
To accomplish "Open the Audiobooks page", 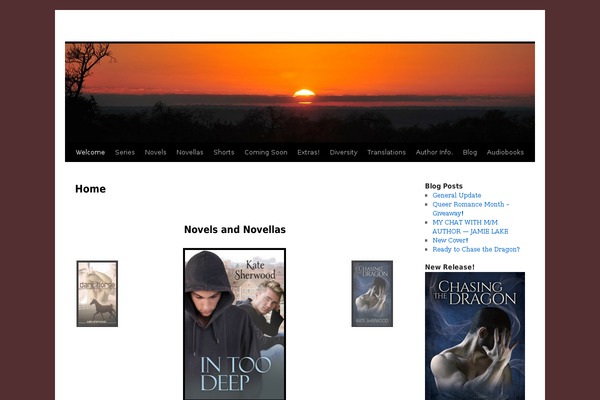I will point(505,152).
